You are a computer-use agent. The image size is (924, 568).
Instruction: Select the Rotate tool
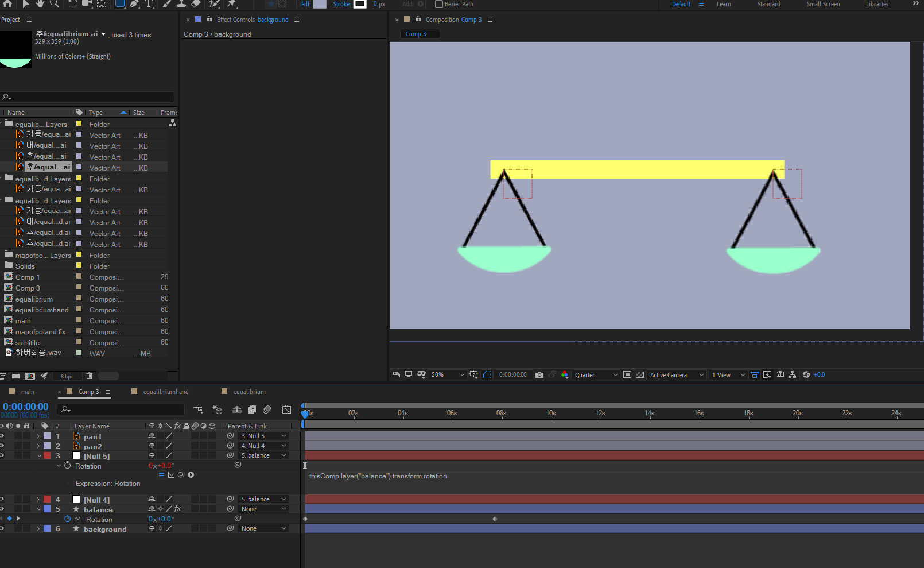click(x=72, y=5)
